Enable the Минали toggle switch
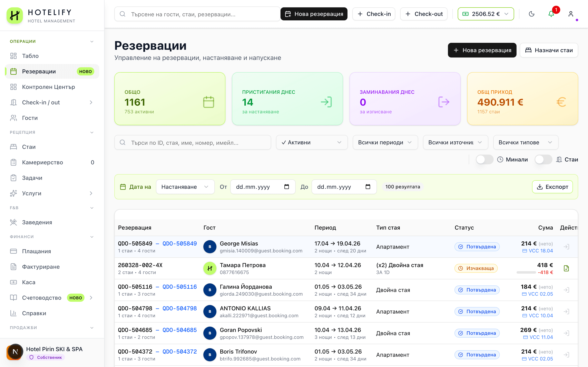 point(484,159)
